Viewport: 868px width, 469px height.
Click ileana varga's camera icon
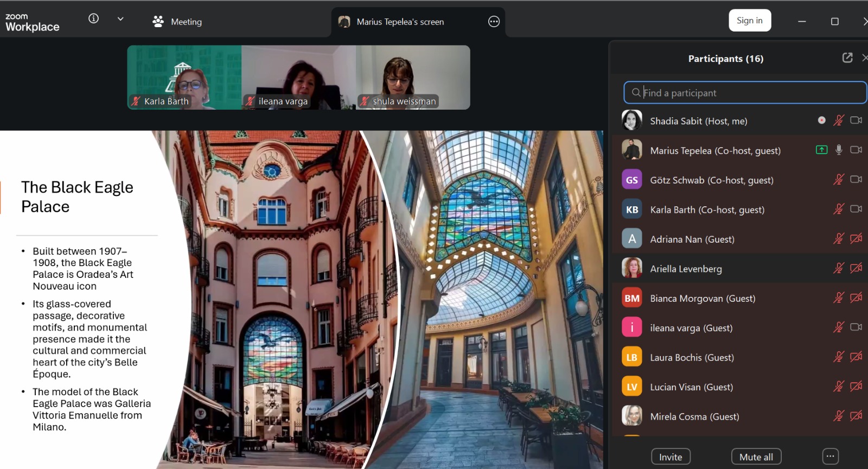coord(856,327)
